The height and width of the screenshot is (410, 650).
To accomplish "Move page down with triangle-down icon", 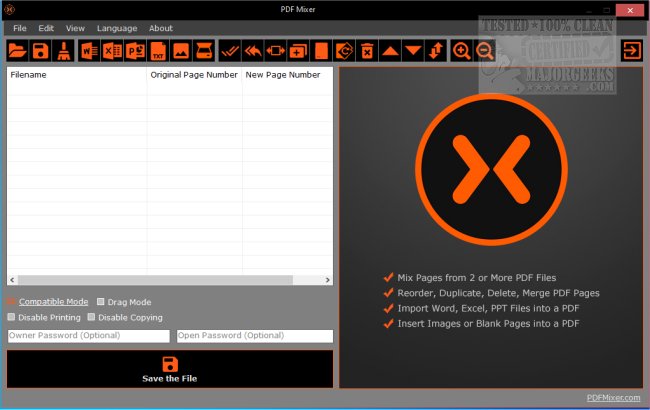I will point(413,51).
